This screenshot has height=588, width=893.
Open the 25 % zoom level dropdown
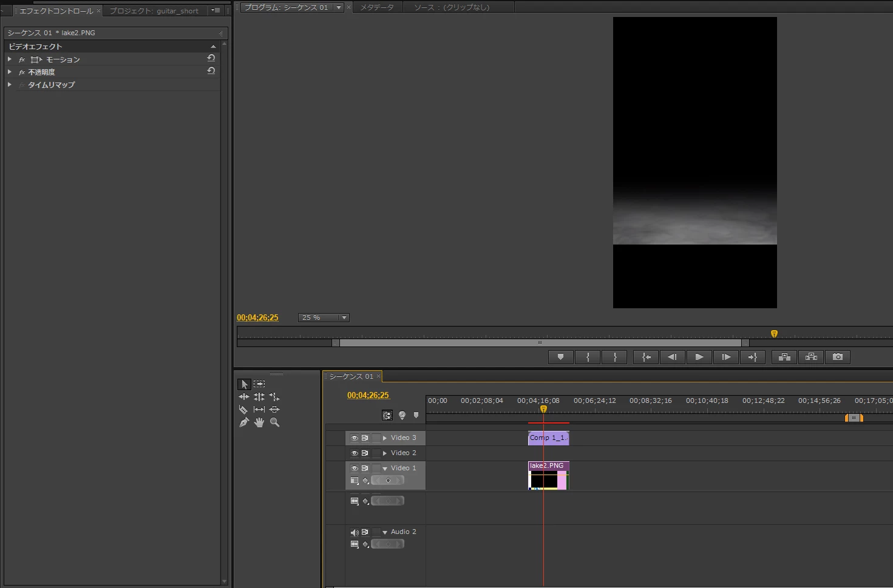(x=324, y=318)
